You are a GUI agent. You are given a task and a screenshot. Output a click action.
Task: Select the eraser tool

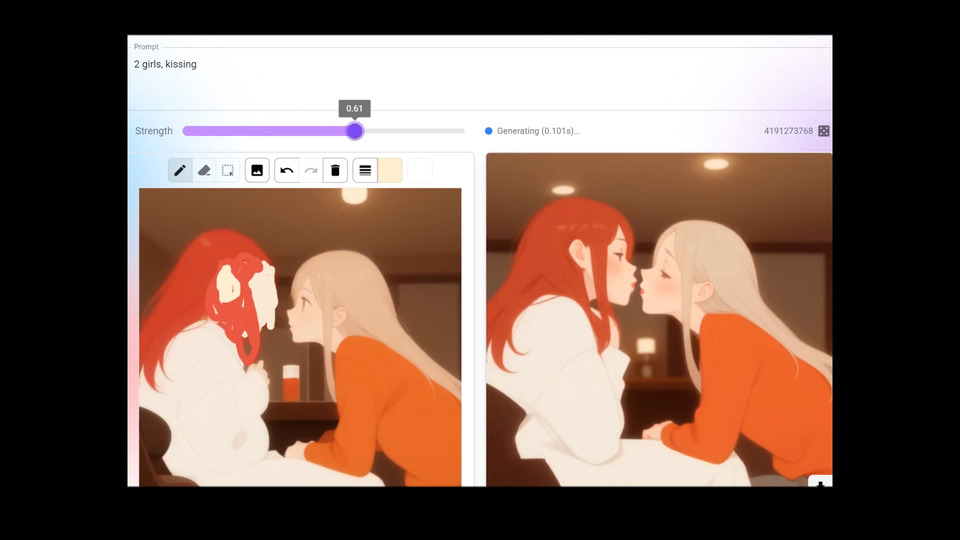coord(204,170)
